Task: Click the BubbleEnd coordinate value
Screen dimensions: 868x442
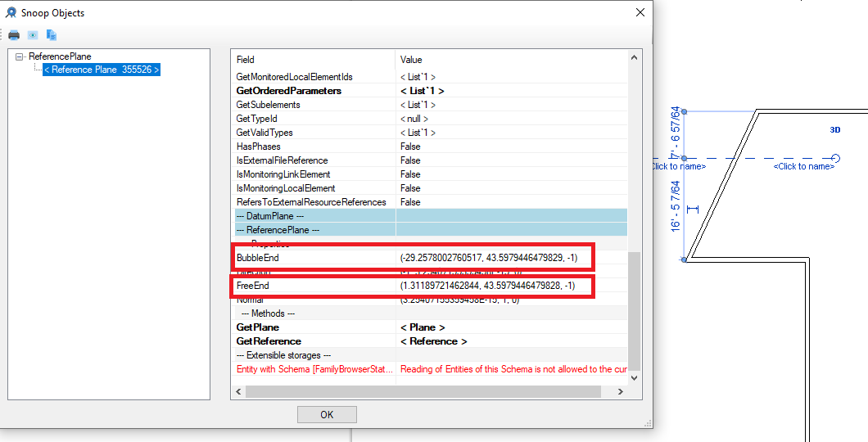Action: click(x=489, y=258)
